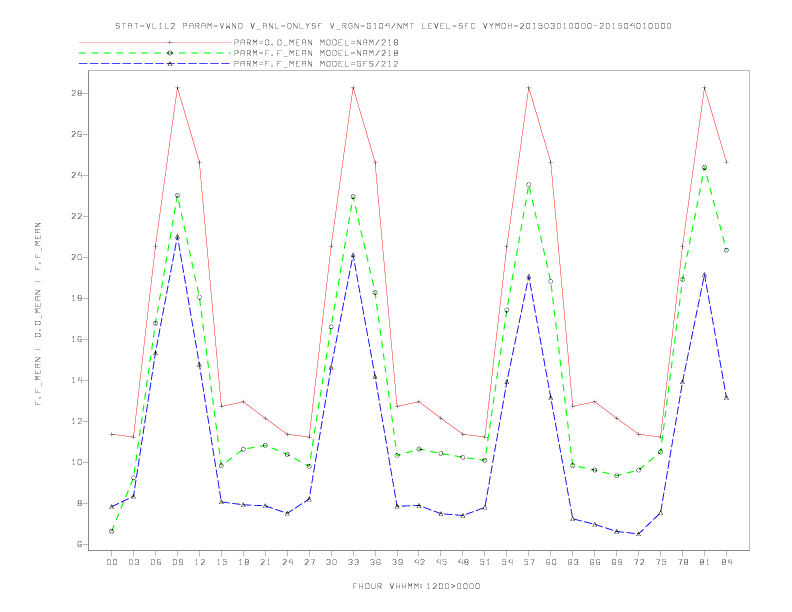Image resolution: width=792 pixels, height=612 pixels.
Task: Click the blue triangle peak at hour 33
Action: click(353, 256)
